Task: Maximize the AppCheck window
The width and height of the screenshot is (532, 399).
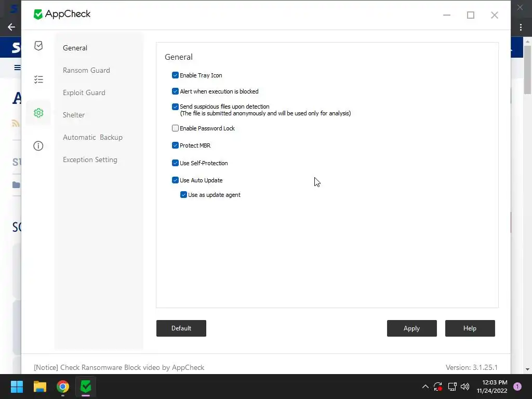Action: [x=471, y=15]
